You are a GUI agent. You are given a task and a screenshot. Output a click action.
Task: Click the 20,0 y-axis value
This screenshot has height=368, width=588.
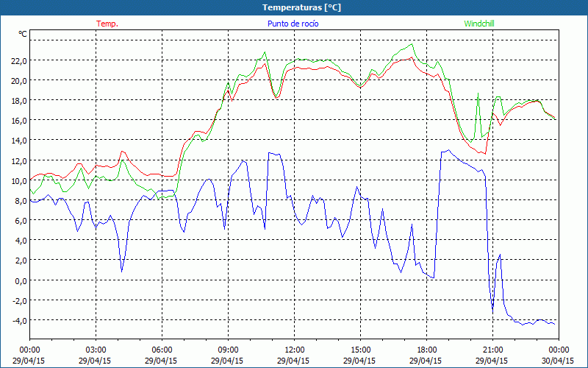pyautogui.click(x=19, y=81)
